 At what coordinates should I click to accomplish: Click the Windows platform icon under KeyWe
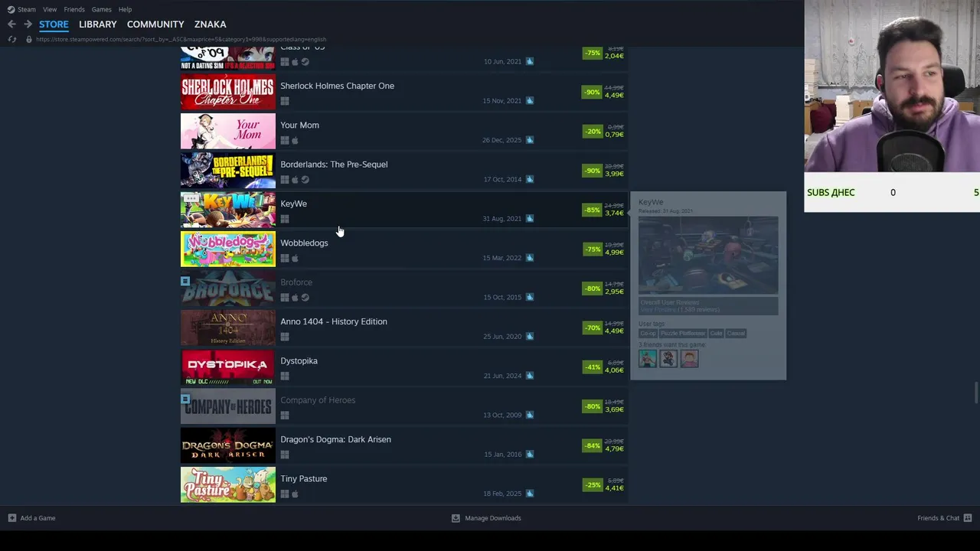tap(285, 219)
